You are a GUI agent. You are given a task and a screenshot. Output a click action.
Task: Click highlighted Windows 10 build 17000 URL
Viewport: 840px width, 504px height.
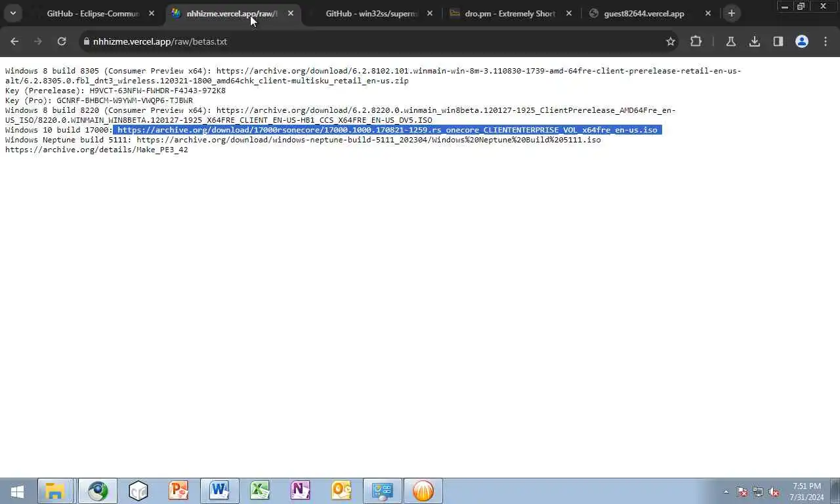coord(387,130)
